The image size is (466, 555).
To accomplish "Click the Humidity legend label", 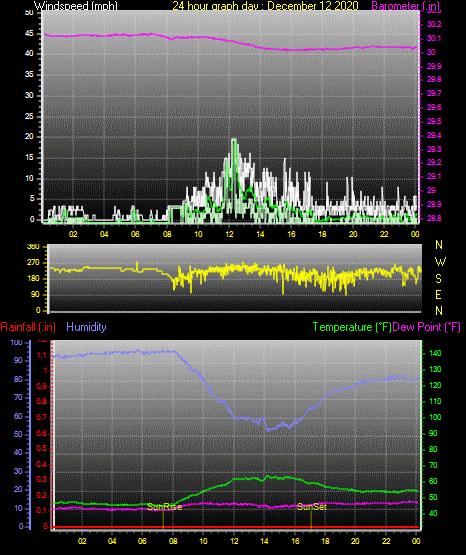I will [86, 327].
